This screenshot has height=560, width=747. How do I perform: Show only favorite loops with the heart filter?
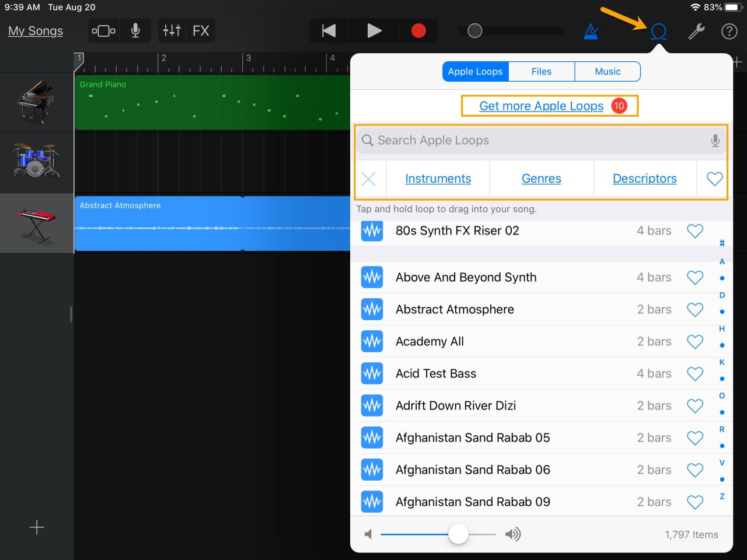point(713,178)
